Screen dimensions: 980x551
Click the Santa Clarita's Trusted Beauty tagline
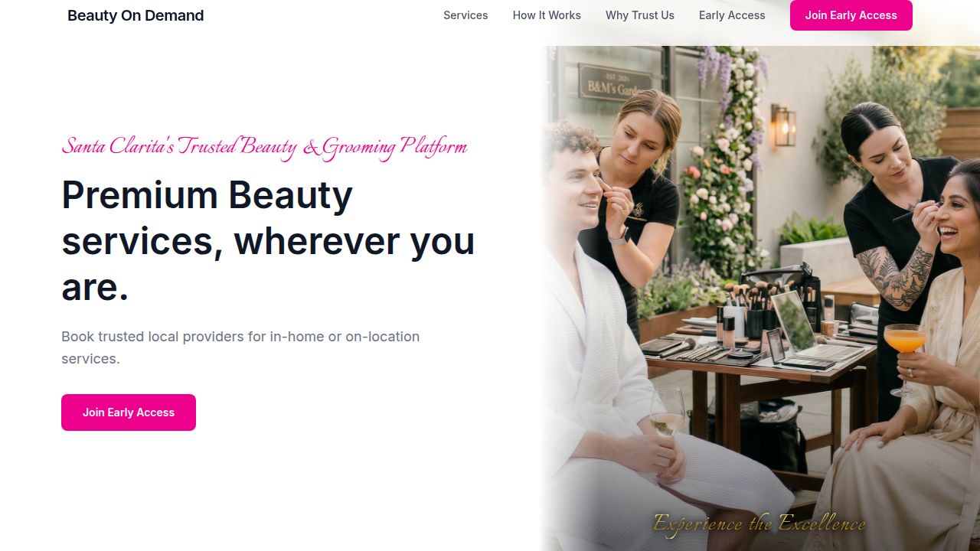(x=264, y=146)
